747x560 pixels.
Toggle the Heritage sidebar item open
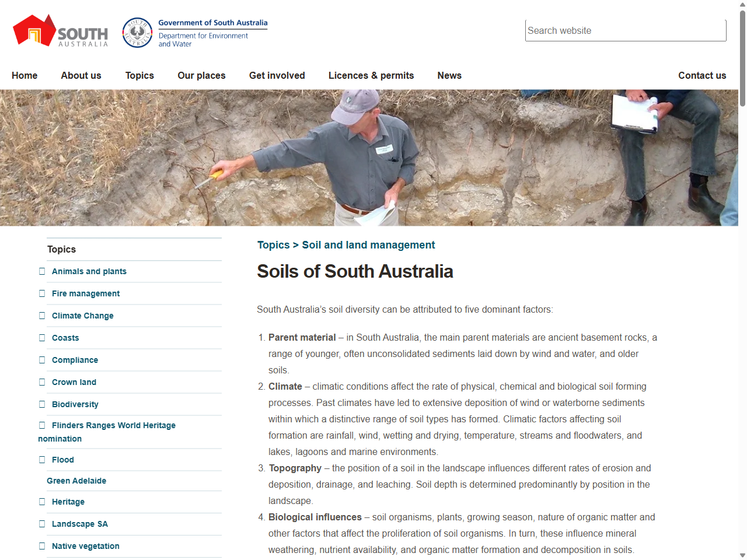tap(41, 501)
